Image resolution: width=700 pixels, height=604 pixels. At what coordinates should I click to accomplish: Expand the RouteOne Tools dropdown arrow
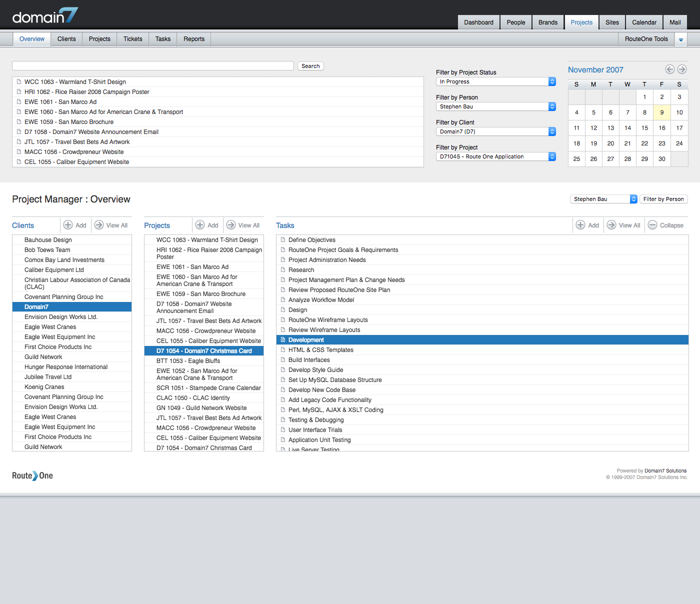[x=680, y=39]
